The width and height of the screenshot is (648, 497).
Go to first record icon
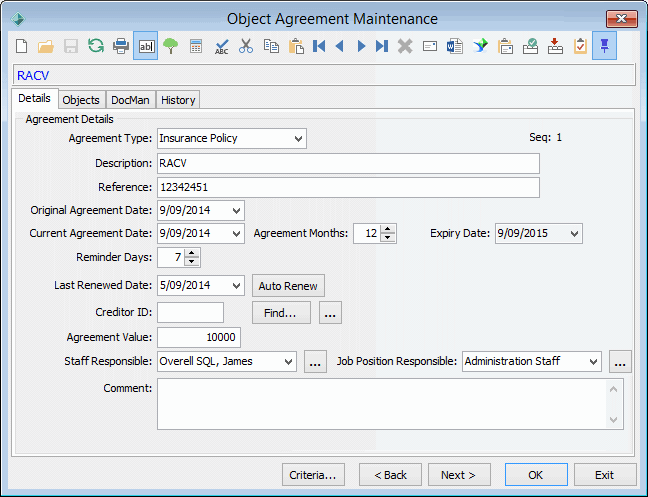click(319, 46)
